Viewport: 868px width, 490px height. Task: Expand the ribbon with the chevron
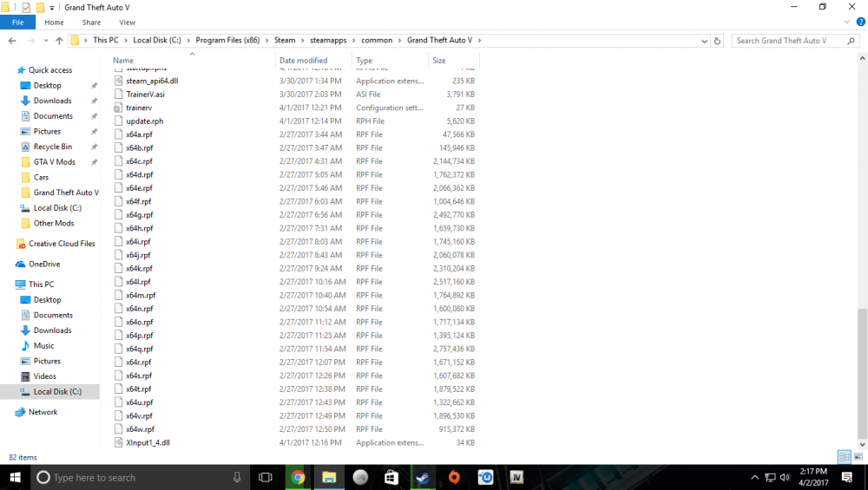pos(846,23)
